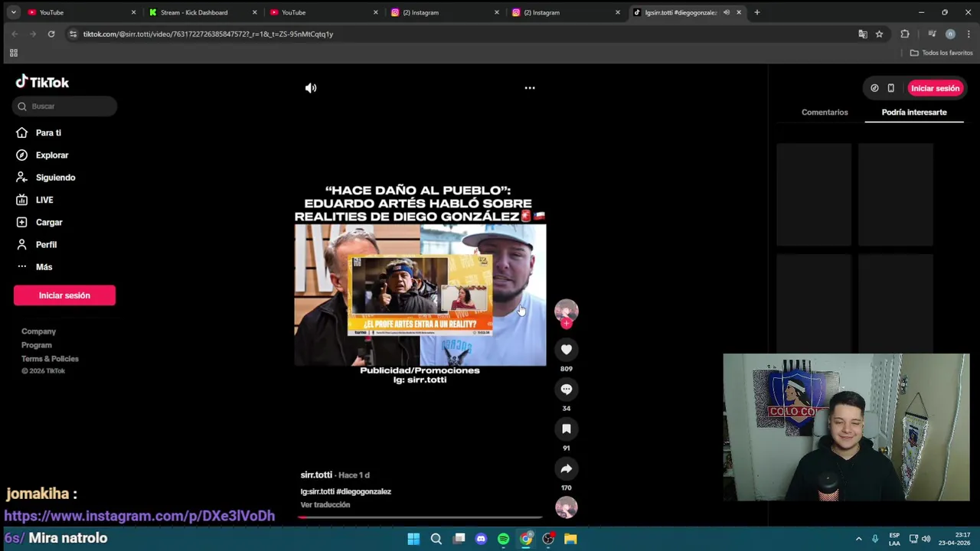The image size is (980, 551).
Task: Click Ver traducción under caption
Action: point(325,505)
